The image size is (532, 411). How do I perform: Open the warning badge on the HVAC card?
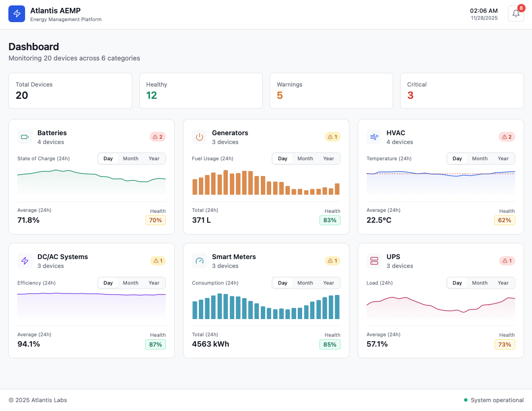click(506, 137)
